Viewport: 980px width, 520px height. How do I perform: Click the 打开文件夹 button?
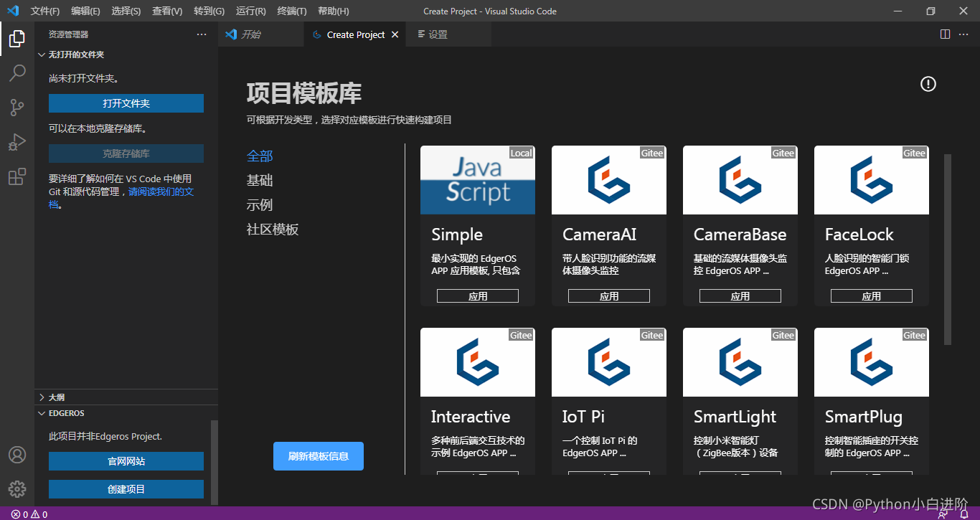pos(126,103)
